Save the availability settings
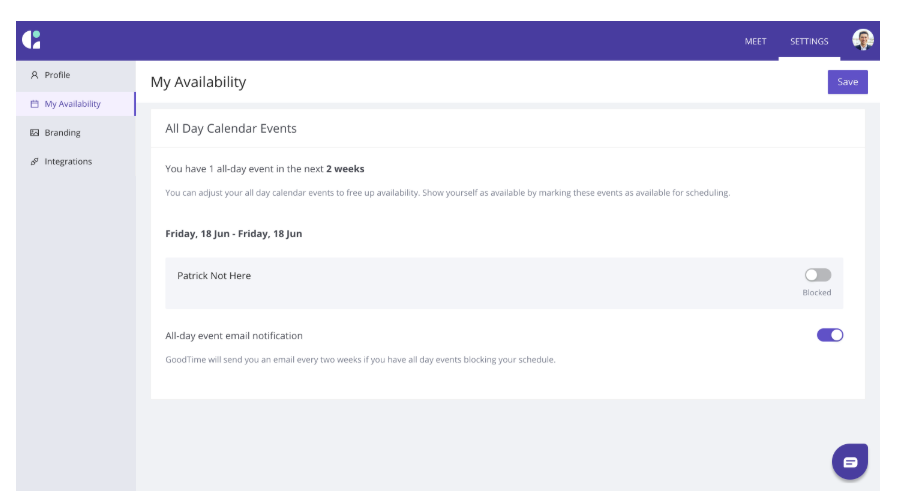906x502 pixels. 848,82
